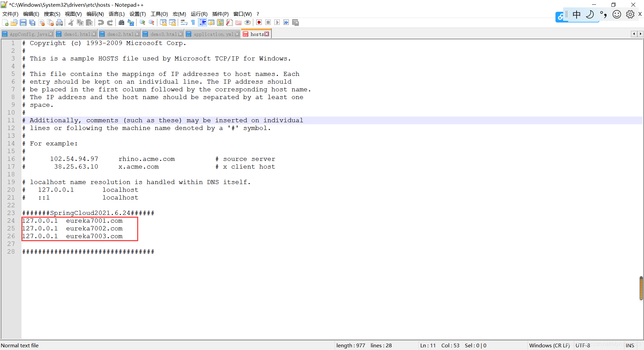Open the 设置(T) menu
644x350 pixels.
point(138,14)
